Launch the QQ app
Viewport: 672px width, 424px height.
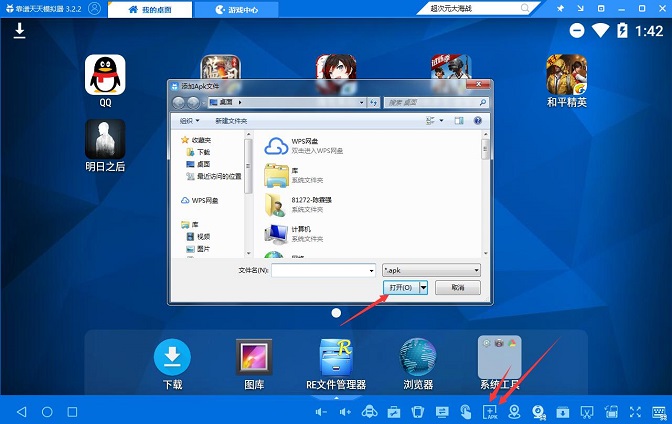105,81
